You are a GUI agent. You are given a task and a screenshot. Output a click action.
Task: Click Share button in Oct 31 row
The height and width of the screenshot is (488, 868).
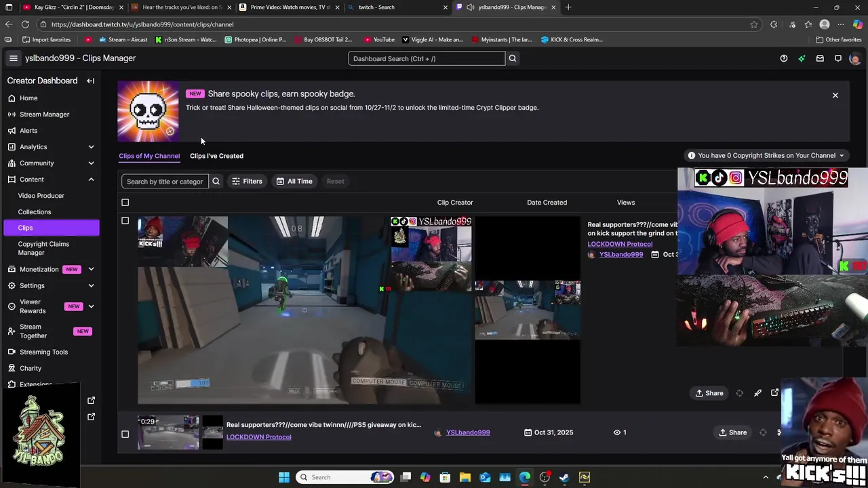point(733,432)
